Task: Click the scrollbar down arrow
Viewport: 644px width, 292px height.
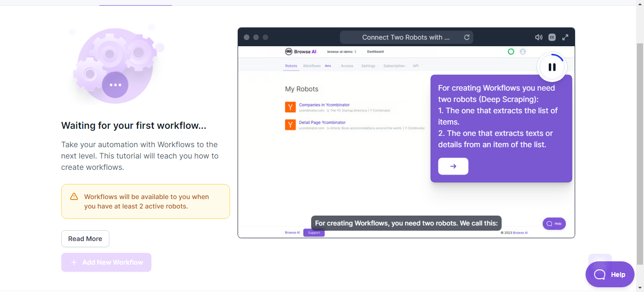Action: (640, 287)
